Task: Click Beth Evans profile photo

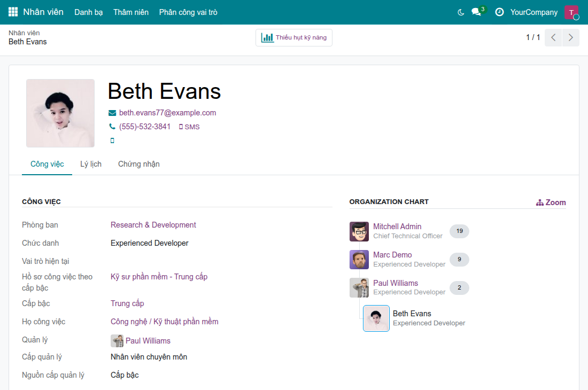Action: point(60,113)
